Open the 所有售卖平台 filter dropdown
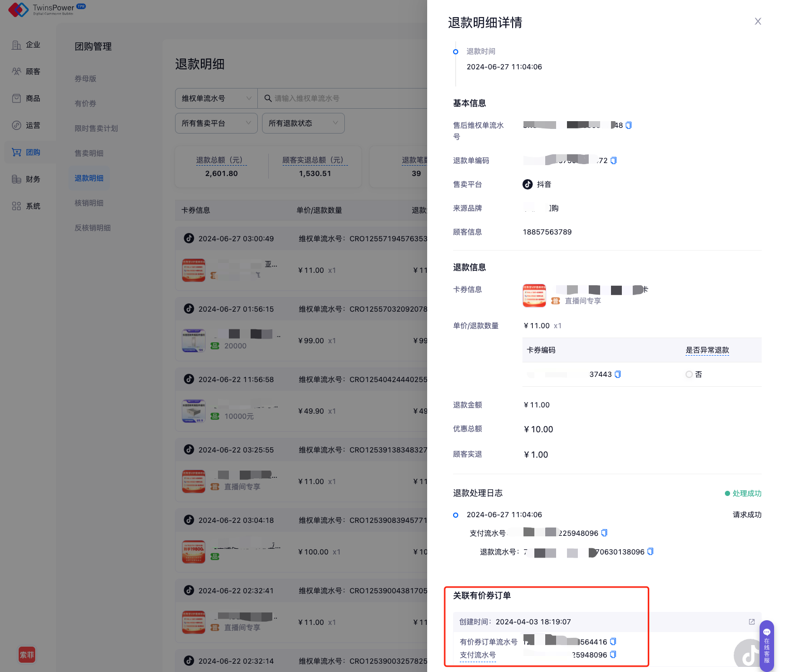The height and width of the screenshot is (672, 786). pyautogui.click(x=216, y=123)
